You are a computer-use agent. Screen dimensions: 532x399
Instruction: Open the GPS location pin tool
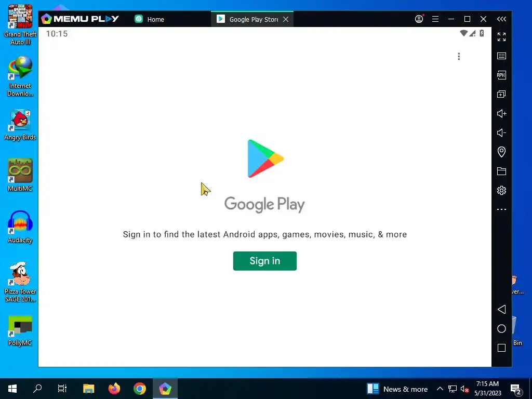pos(501,152)
